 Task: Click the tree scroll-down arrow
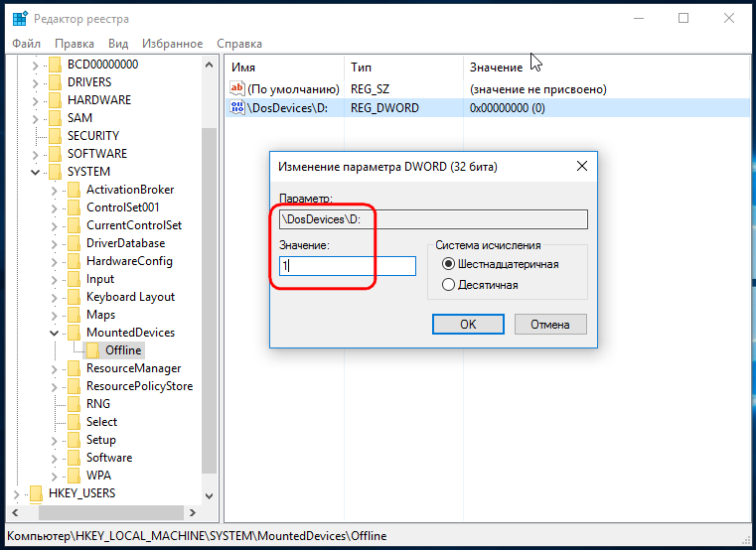click(x=209, y=495)
